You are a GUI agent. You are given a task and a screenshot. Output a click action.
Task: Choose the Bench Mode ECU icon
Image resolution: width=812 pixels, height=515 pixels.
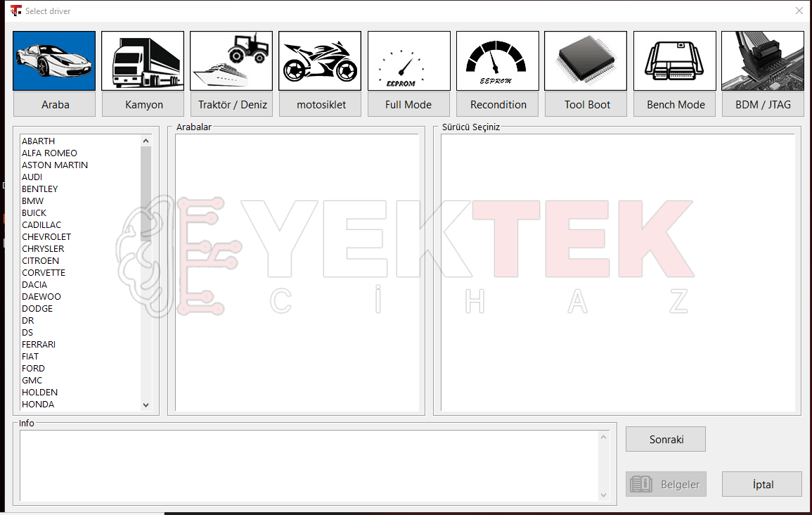click(675, 61)
